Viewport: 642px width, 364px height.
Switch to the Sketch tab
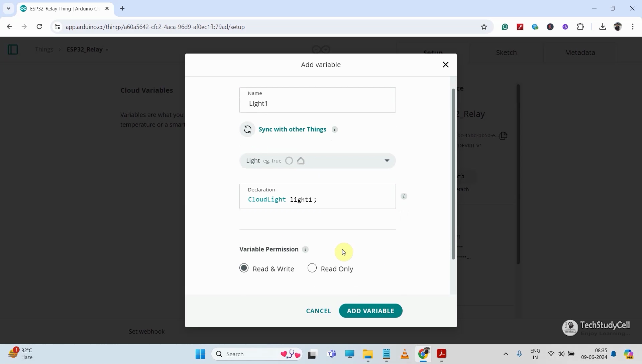click(506, 52)
